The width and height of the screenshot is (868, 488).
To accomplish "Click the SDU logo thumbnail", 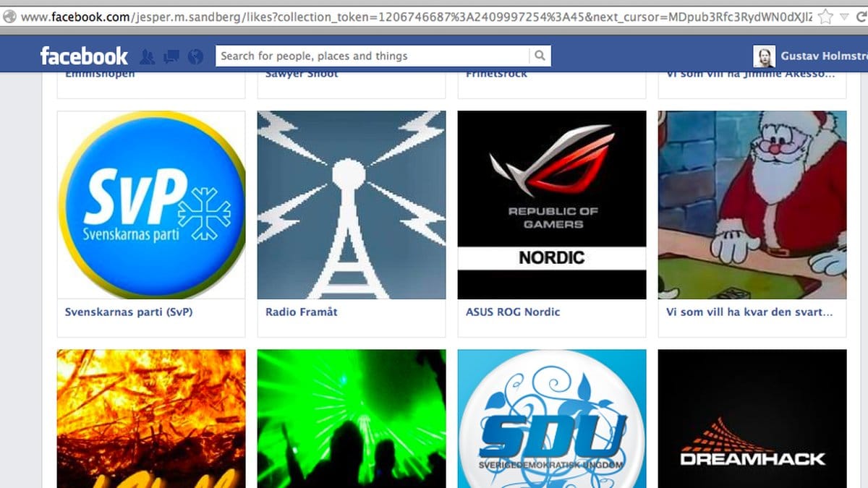I will [552, 418].
